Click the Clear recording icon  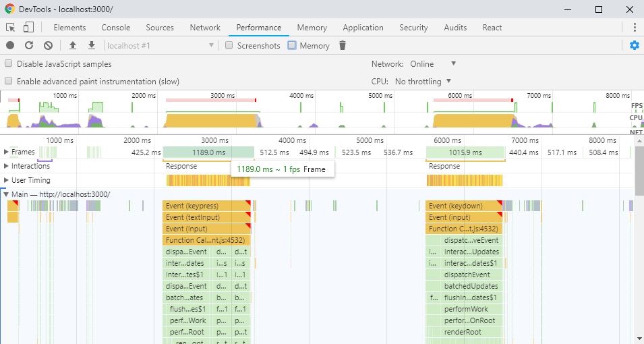[x=48, y=45]
